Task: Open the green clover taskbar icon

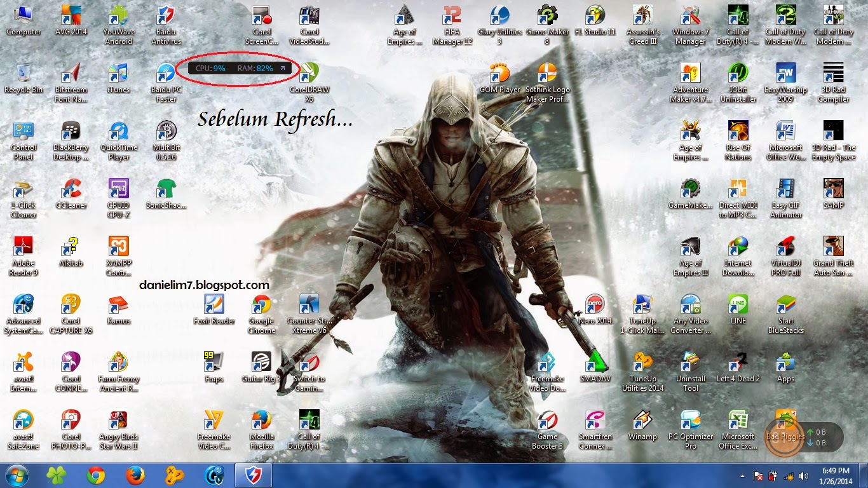Action: coord(57,475)
